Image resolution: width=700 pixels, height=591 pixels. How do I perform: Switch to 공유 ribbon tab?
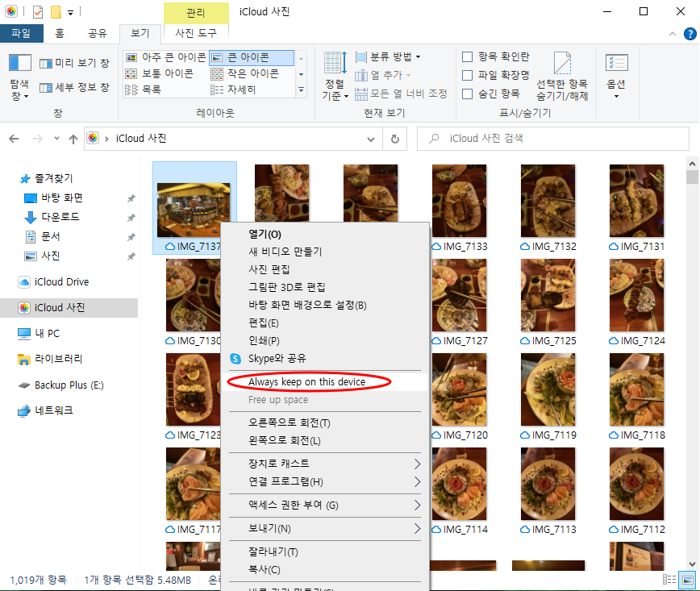pyautogui.click(x=98, y=34)
